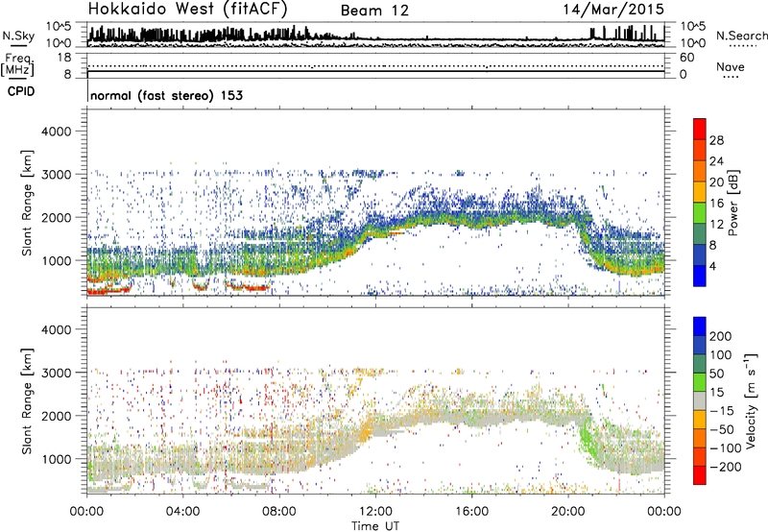Image resolution: width=768 pixels, height=532 pixels.
Task: Click the 'Freq. [MHz]' axis label
Action: tap(18, 64)
